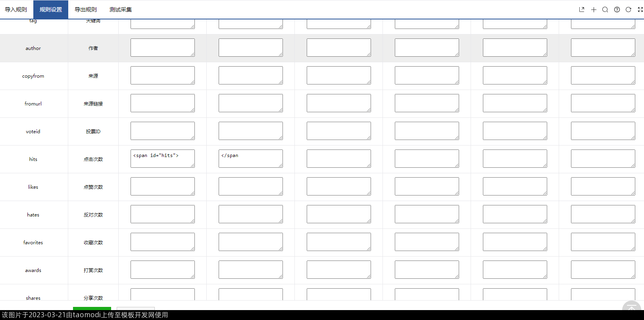Open the 导出规则 tab
This screenshot has height=320, width=644.
(x=86, y=10)
